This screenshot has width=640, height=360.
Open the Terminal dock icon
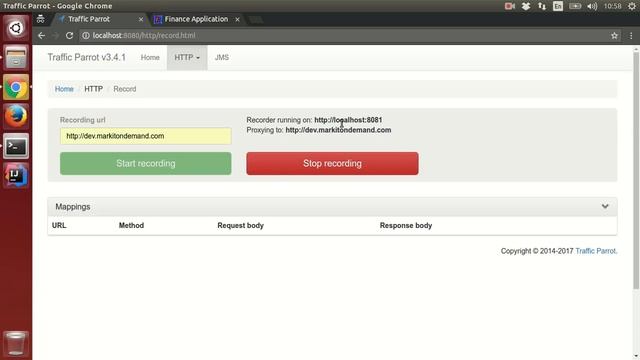[x=16, y=146]
